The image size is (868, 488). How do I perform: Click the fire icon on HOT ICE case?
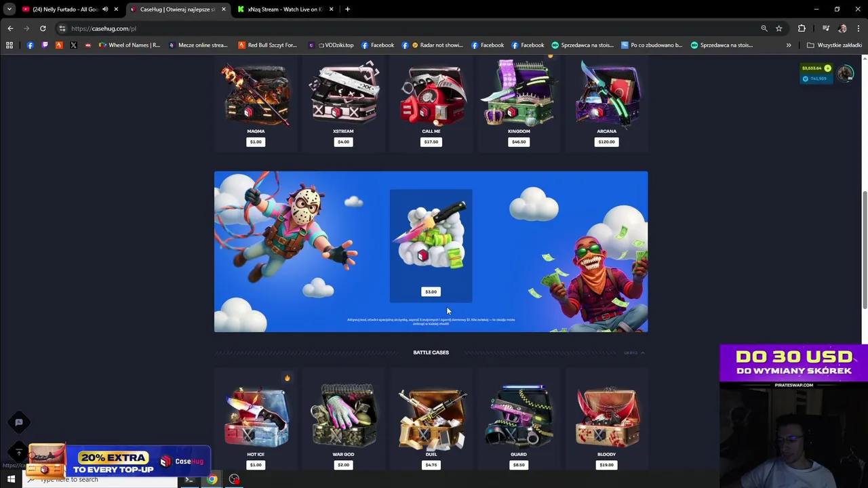(287, 378)
